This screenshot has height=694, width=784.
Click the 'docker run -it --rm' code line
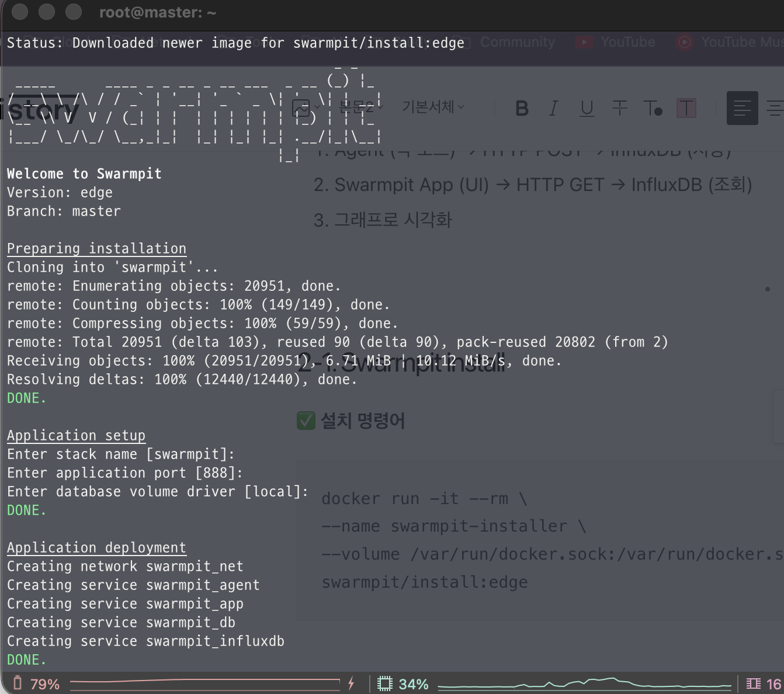click(x=425, y=499)
